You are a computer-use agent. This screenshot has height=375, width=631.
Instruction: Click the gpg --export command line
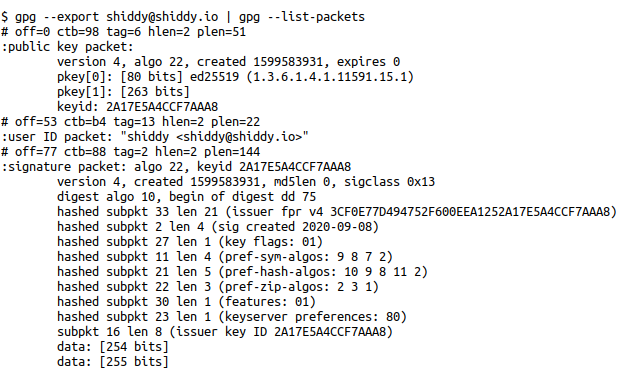pos(183,17)
